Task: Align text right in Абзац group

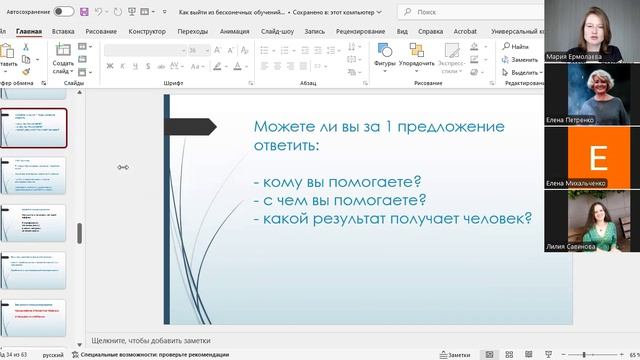Action: pyautogui.click(x=290, y=66)
